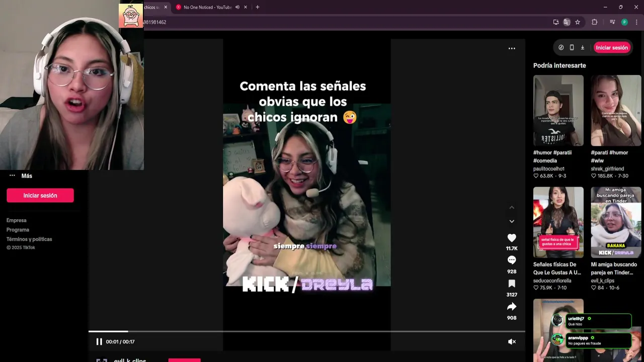Image resolution: width=644 pixels, height=362 pixels.
Task: Unmute the video using the speaker icon
Action: point(512,341)
